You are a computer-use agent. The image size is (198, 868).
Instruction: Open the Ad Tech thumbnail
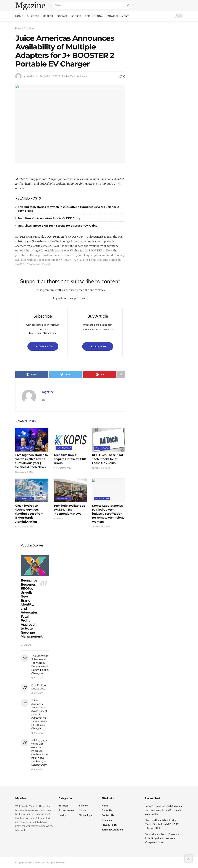[109, 440]
